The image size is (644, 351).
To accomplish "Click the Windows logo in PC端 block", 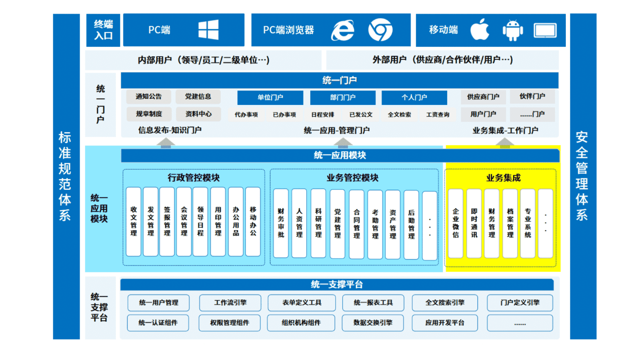I will (208, 30).
